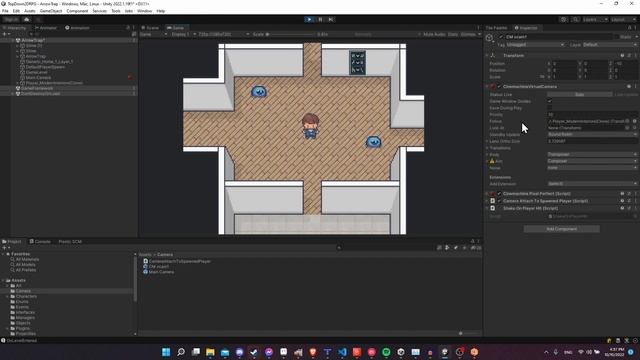Toggle the Save During Play checkbox
This screenshot has width=640, height=360.
(550, 108)
